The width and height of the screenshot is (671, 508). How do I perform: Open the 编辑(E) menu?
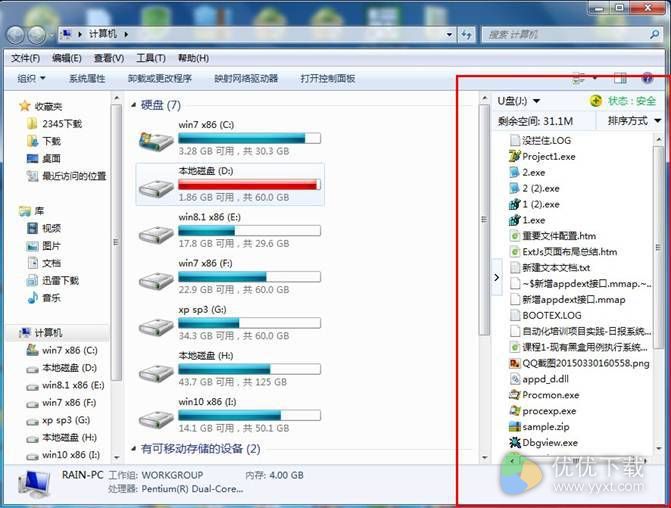(x=67, y=58)
